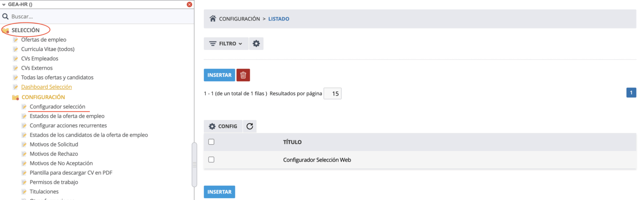Click the red trash delete icon
The width and height of the screenshot is (644, 200).
coord(243,75)
